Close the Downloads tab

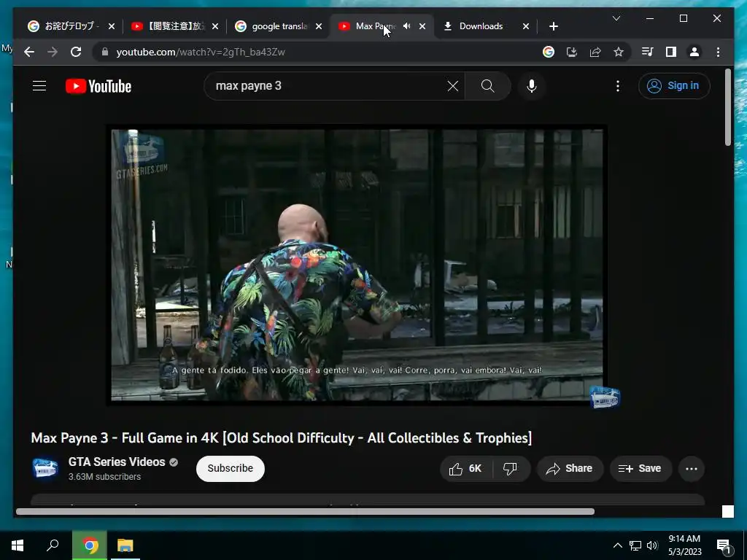(525, 26)
